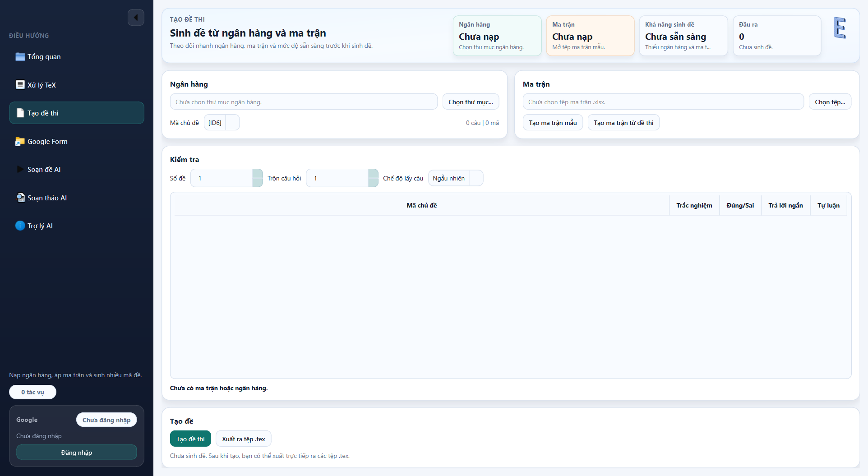Click the ma trận .xlsx path field
Screen dimensions: 868x476
click(663, 102)
